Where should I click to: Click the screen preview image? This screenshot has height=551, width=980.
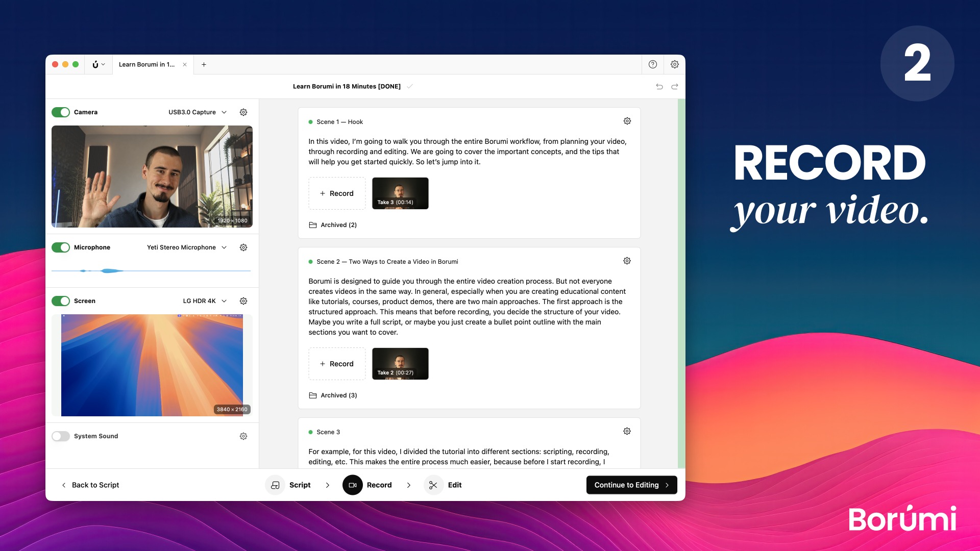(152, 365)
